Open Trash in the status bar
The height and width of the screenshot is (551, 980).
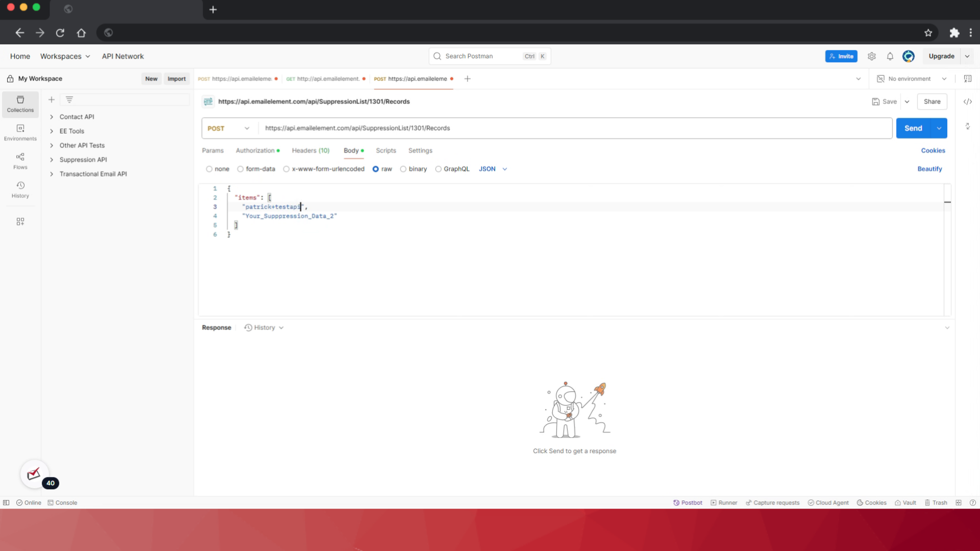[x=936, y=503]
